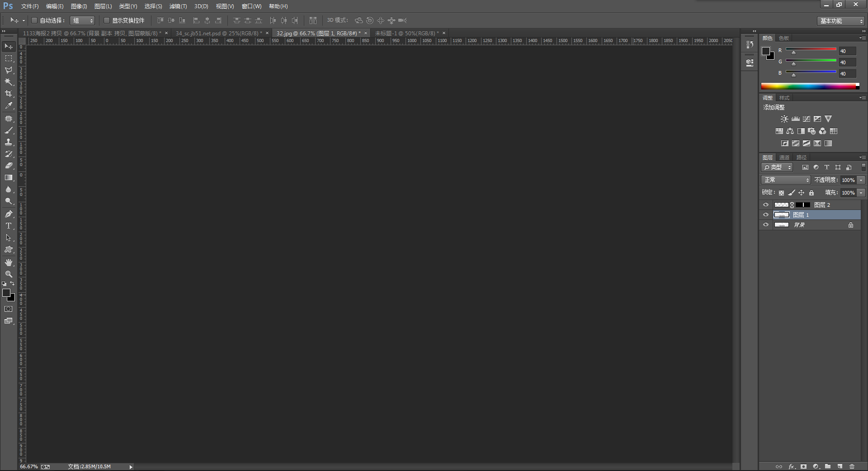Switch to the 路径 tab
The width and height of the screenshot is (868, 471).
(802, 157)
